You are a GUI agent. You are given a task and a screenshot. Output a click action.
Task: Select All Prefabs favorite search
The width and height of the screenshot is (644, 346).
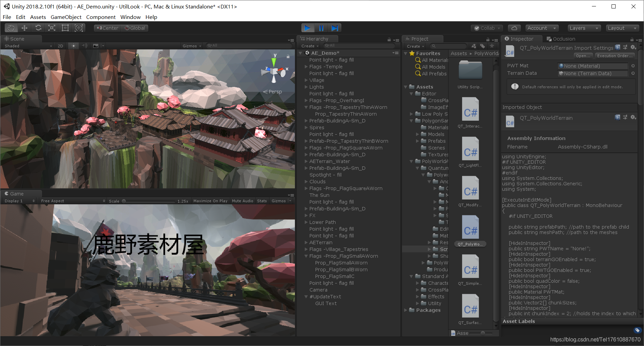click(431, 74)
